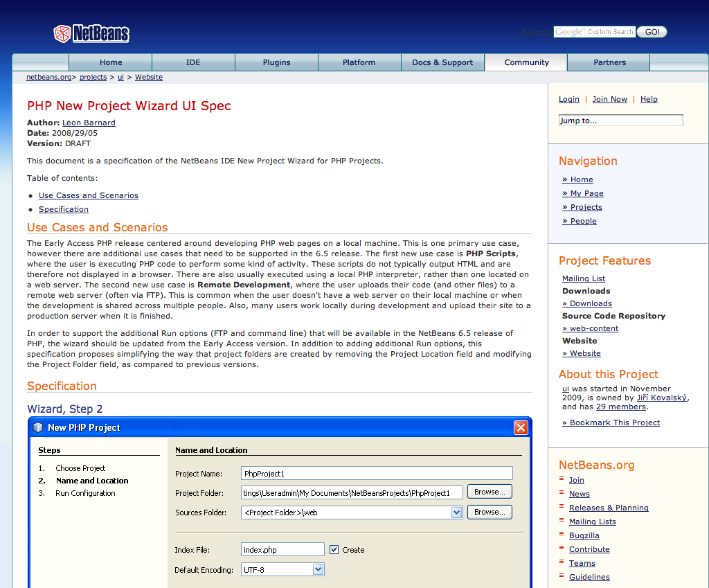Viewport: 709px width, 588px height.
Task: Open Releases & Planning link
Action: (609, 508)
